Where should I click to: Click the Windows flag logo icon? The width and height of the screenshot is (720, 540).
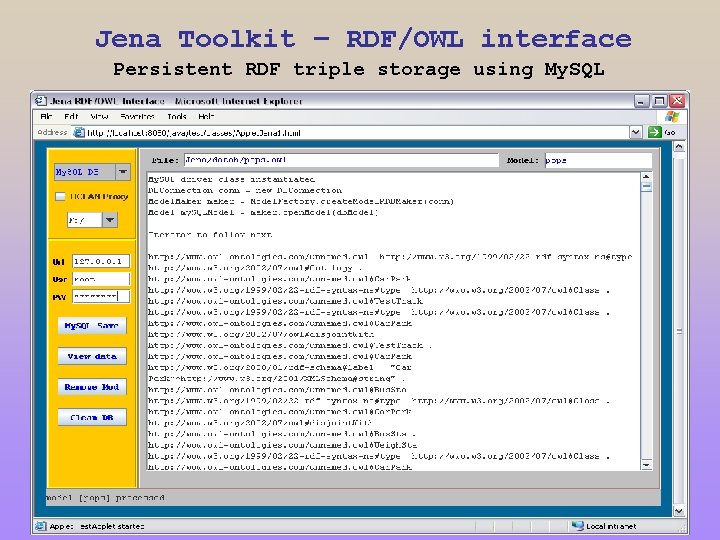[671, 116]
